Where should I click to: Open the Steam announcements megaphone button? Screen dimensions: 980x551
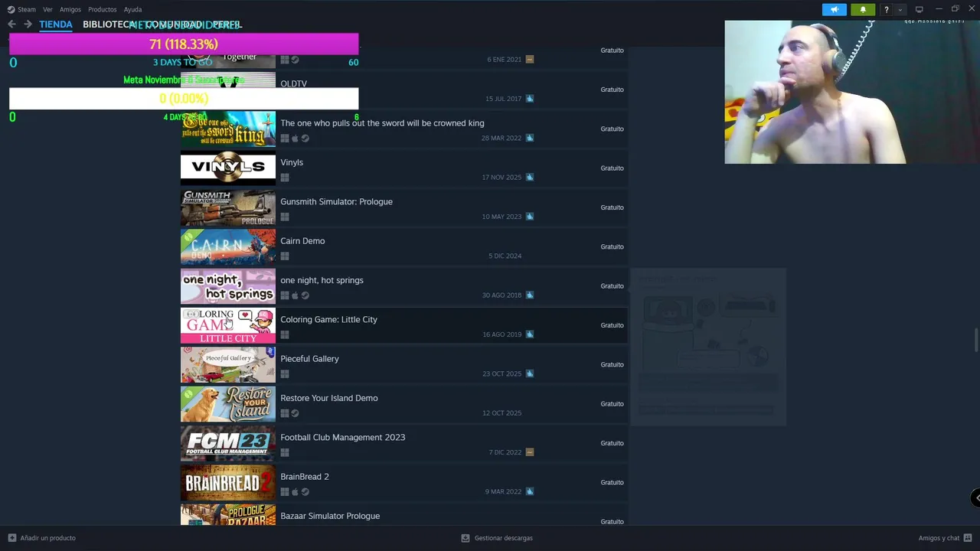click(x=834, y=9)
